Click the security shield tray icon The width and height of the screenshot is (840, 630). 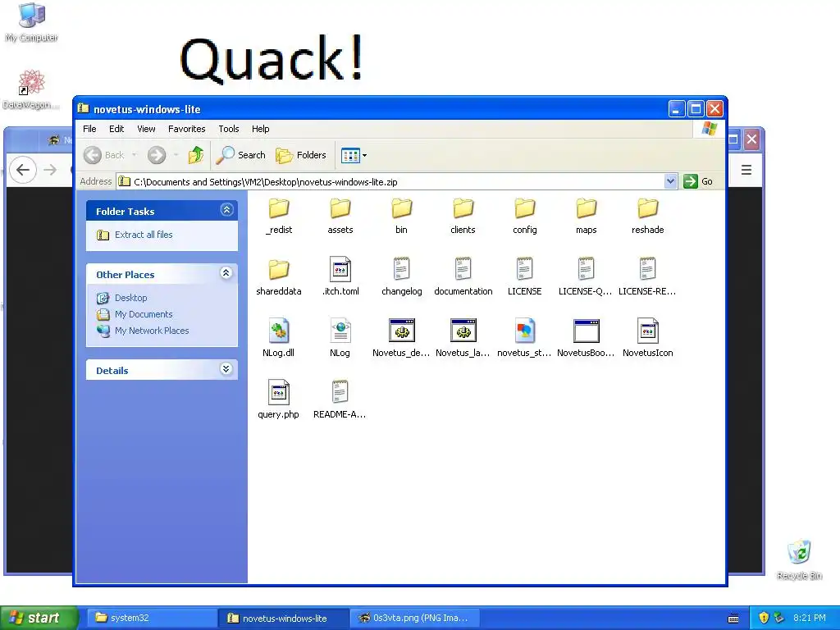coord(764,618)
